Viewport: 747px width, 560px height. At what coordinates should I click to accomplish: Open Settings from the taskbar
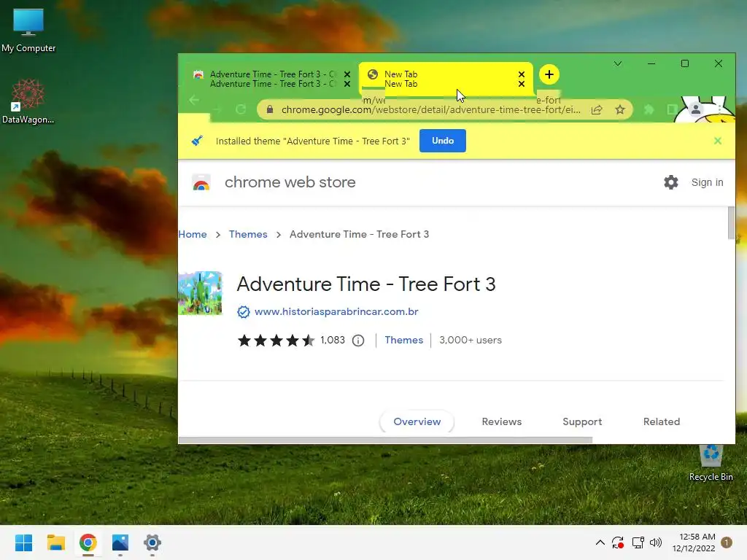(x=152, y=542)
